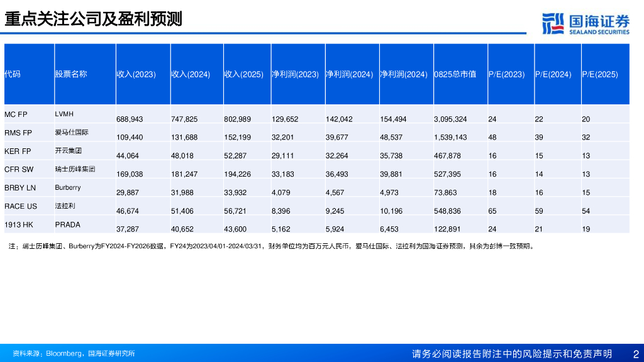Viewport: 644px width, 362px height.
Task: Click the disclaimer text 请务必阅读报告附注
Action: (x=512, y=354)
